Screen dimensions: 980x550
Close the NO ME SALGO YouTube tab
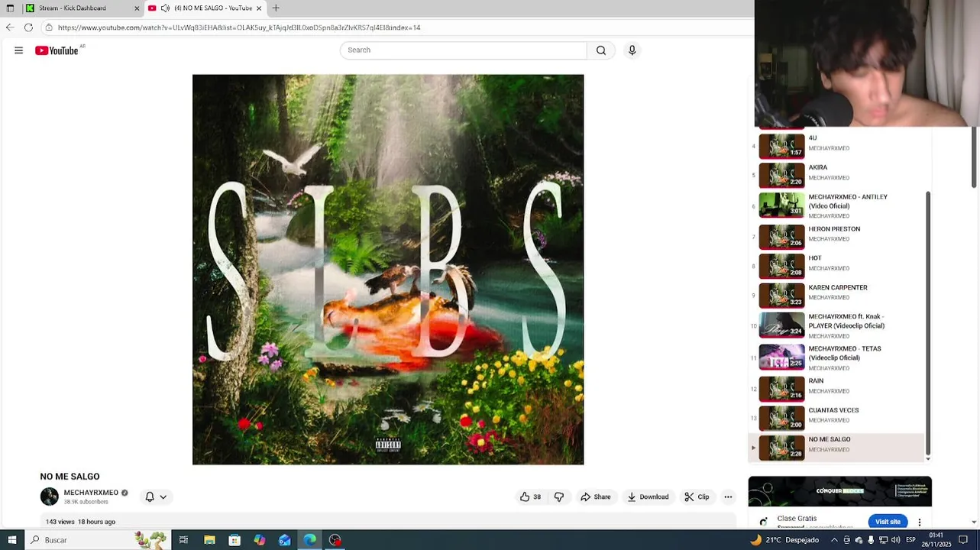point(259,8)
